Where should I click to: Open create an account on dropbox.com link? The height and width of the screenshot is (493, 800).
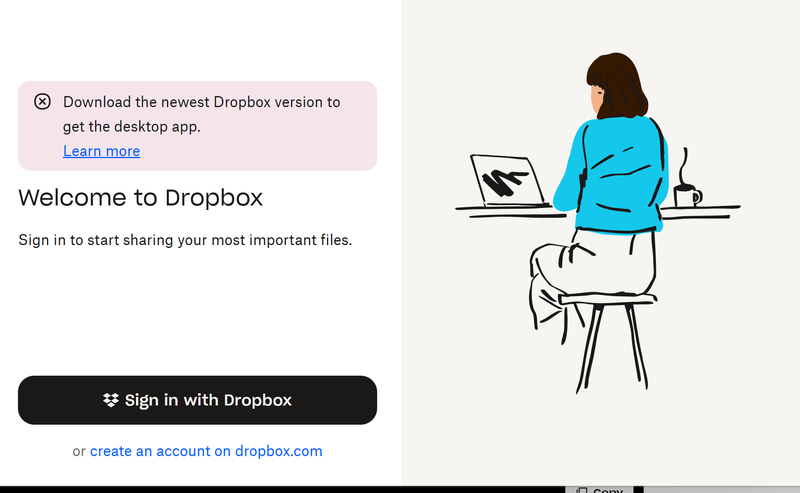(206, 451)
